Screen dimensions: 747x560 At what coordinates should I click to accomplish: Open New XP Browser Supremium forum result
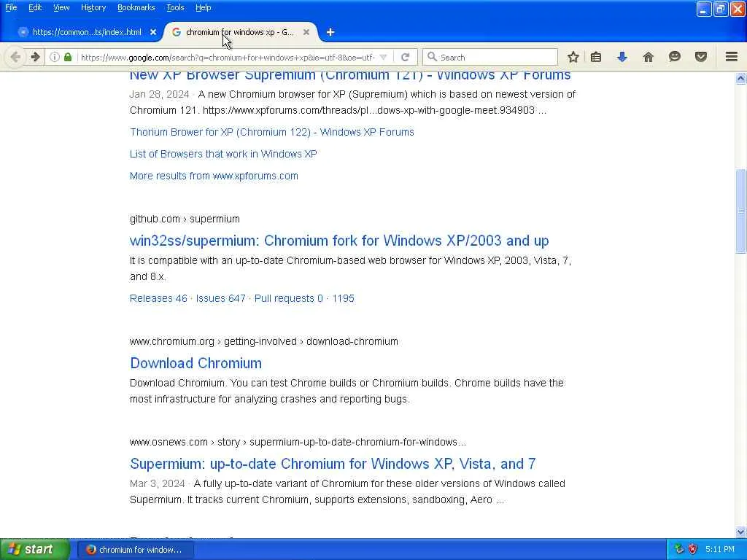tap(350, 75)
